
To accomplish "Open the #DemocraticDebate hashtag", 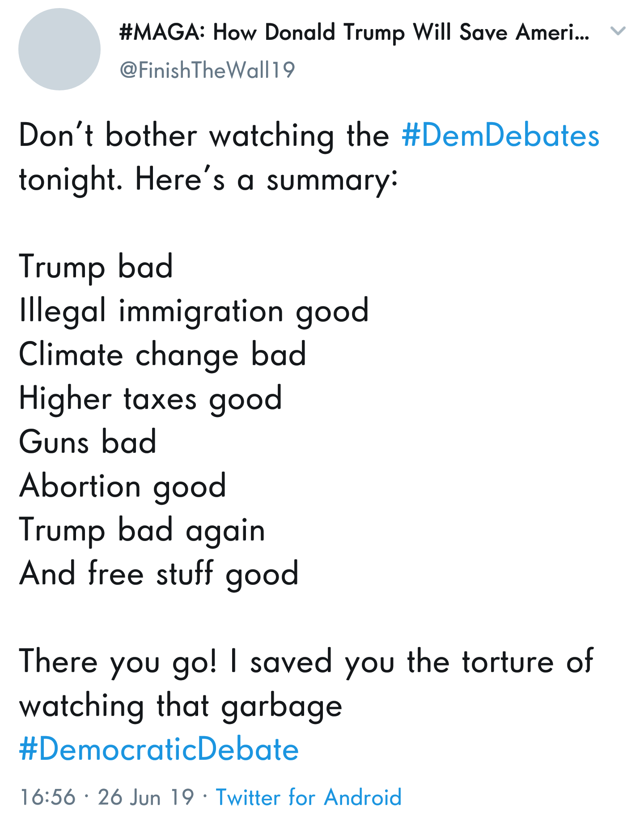I will [159, 749].
